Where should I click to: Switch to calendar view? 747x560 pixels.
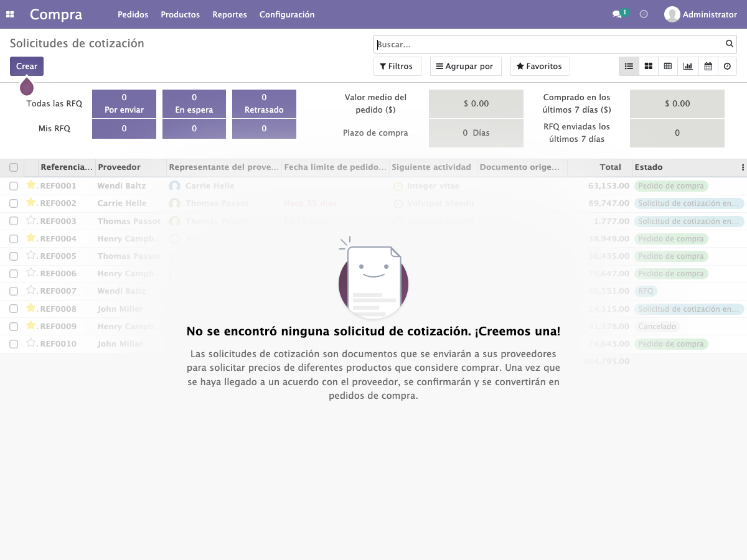click(x=708, y=66)
